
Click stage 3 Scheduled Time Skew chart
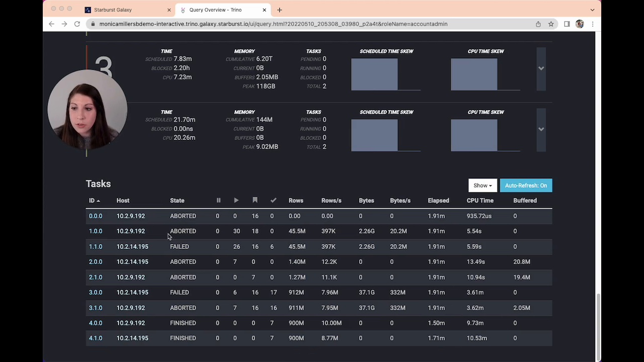point(386,74)
